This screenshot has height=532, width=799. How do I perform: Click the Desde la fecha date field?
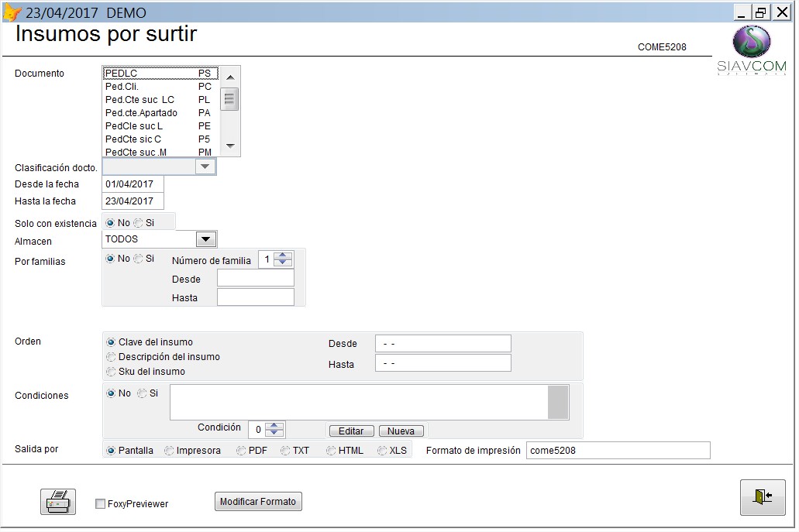click(x=133, y=184)
